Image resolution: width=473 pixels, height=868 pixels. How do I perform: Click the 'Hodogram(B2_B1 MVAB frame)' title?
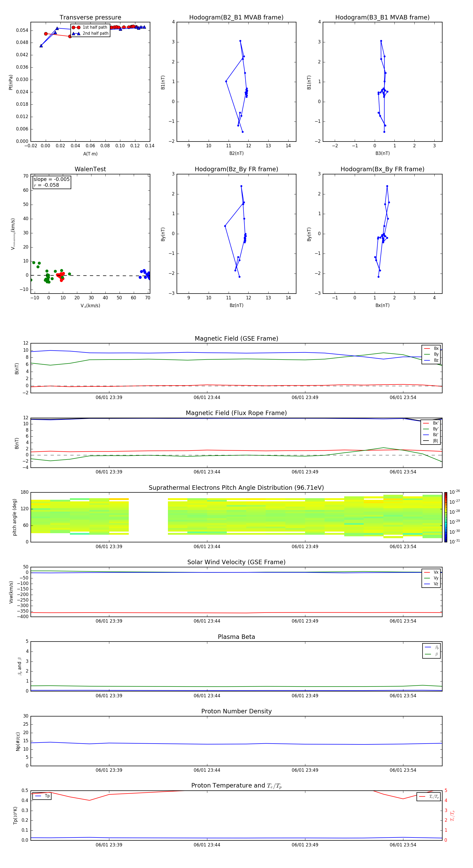236,18
